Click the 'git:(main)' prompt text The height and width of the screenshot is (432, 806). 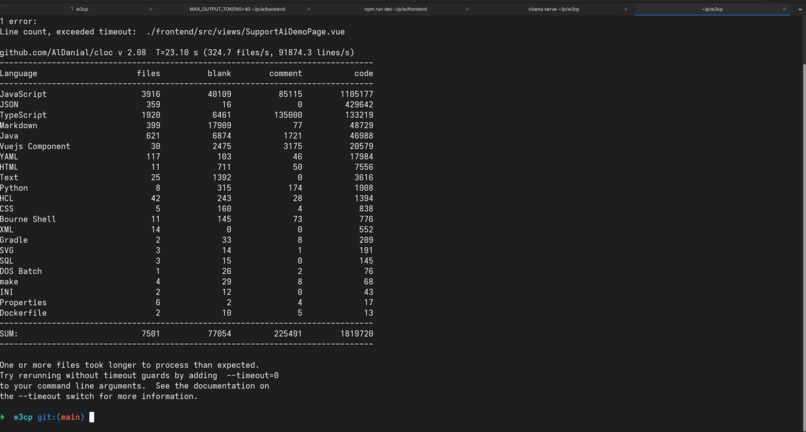[61, 417]
